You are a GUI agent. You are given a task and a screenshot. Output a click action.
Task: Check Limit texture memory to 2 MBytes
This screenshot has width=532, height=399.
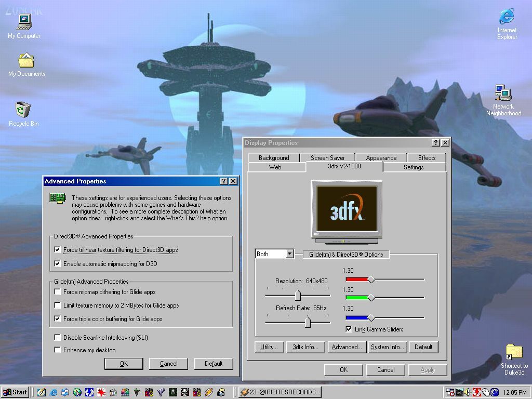58,305
